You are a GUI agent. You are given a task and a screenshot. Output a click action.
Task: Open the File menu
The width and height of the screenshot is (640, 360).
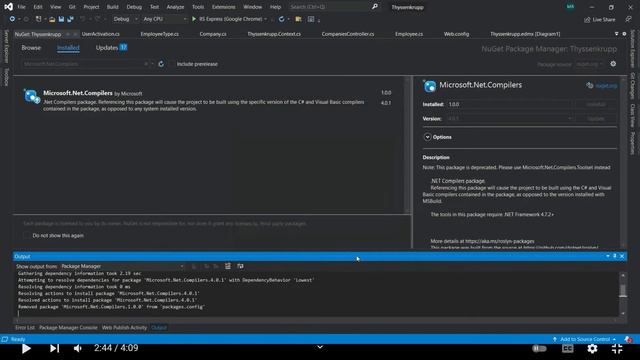21,7
